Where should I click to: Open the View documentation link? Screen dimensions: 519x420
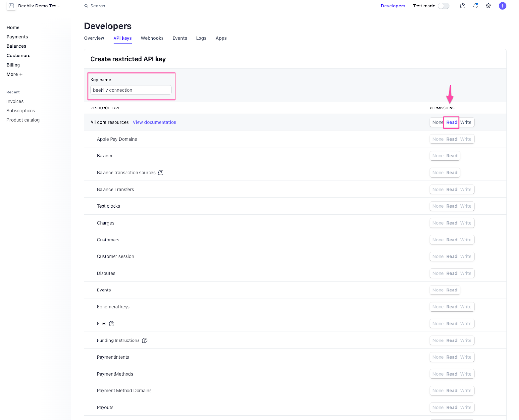154,122
